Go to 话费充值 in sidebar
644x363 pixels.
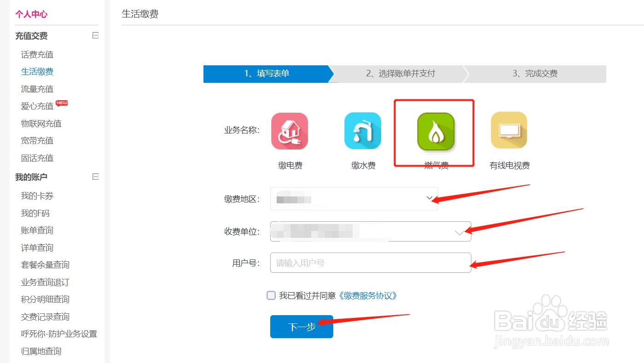tap(37, 54)
